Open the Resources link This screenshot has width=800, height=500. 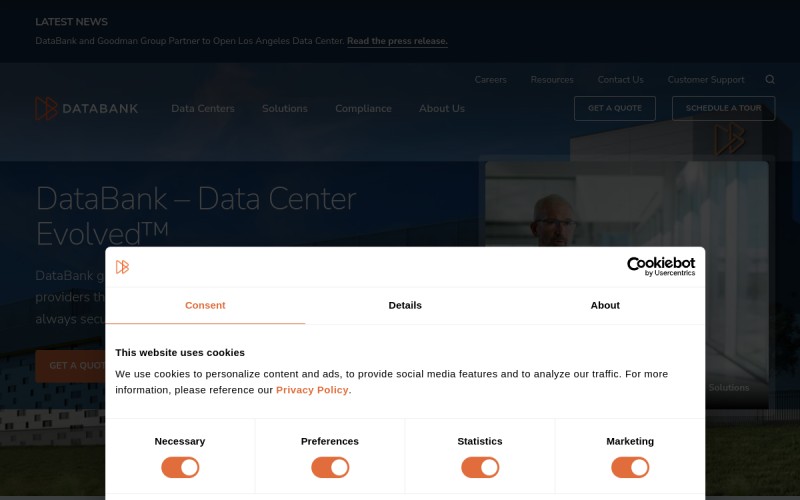coord(552,80)
